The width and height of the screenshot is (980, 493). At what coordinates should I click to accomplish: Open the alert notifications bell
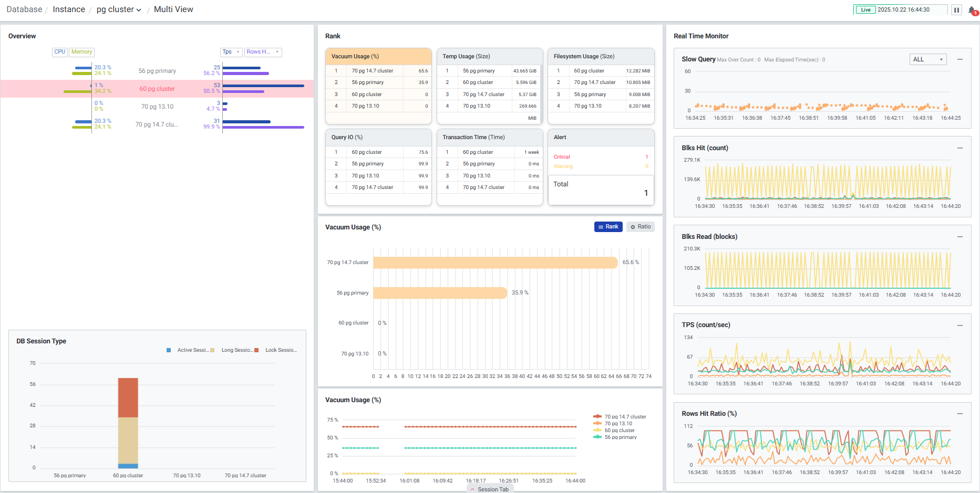pos(972,10)
